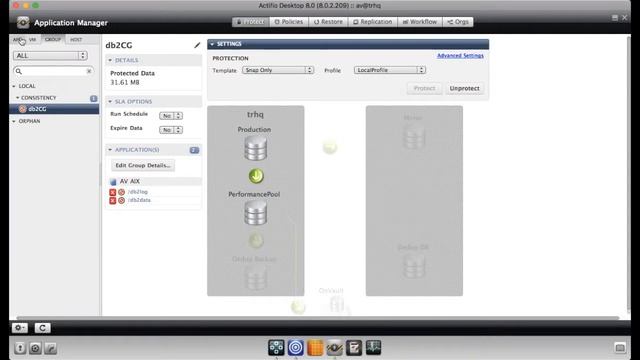Click the APPLICATION(S) count badge
640x360 pixels.
coord(194,150)
